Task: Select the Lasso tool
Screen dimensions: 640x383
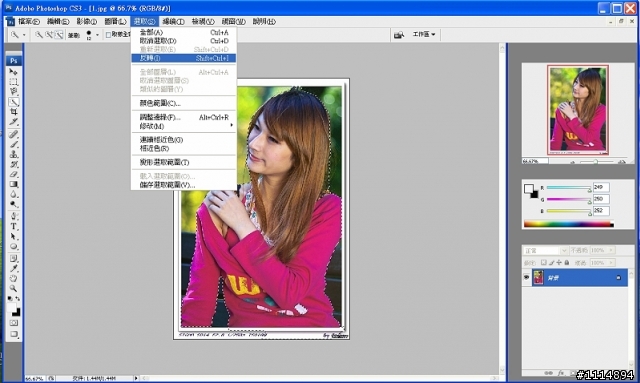Action: click(x=13, y=91)
